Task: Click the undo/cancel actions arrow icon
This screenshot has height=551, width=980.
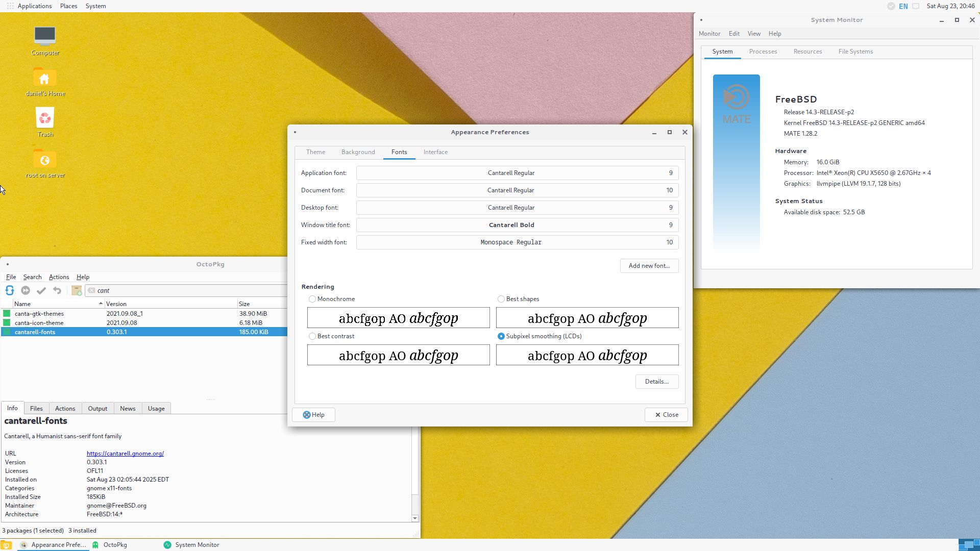Action: point(57,290)
